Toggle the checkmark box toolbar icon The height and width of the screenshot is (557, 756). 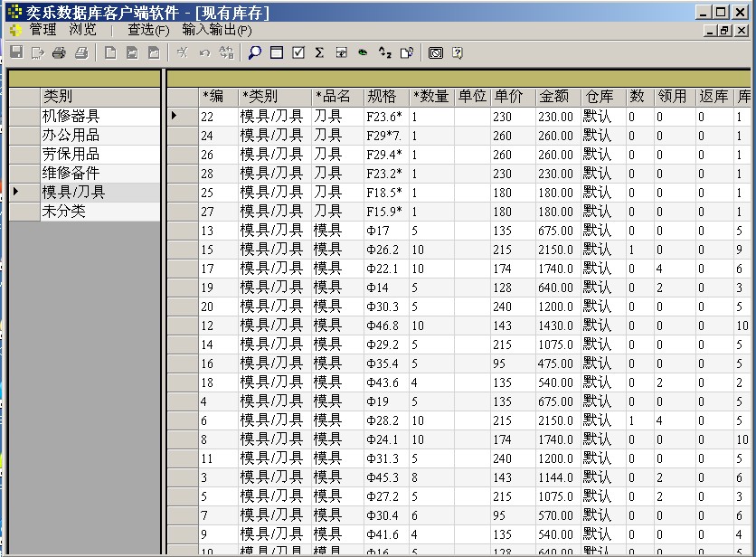coord(298,53)
